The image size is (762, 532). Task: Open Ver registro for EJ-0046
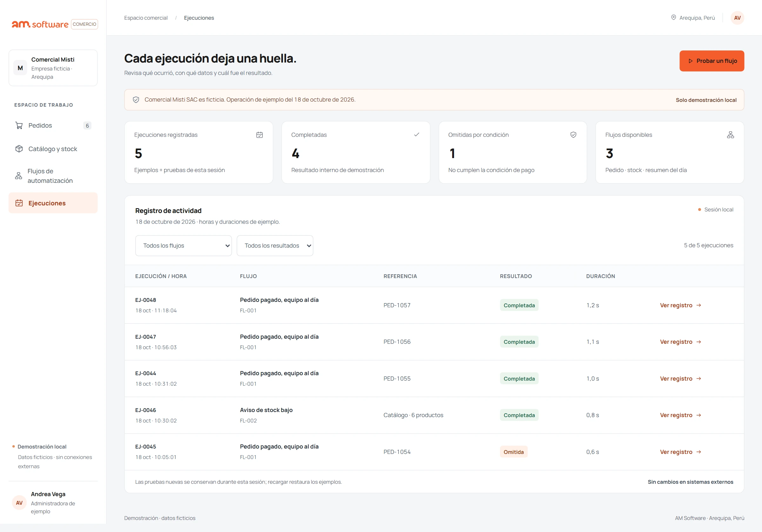coord(680,415)
